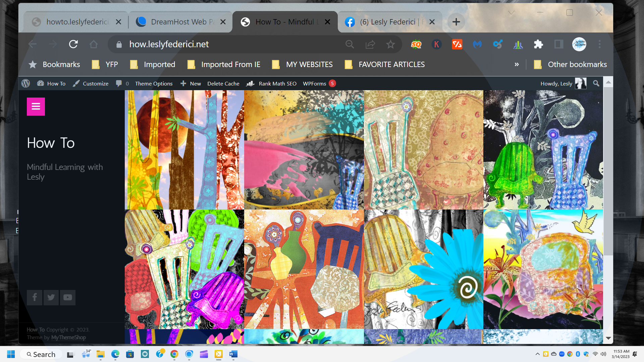
Task: Open the pink hamburger menu button
Action: [36, 107]
